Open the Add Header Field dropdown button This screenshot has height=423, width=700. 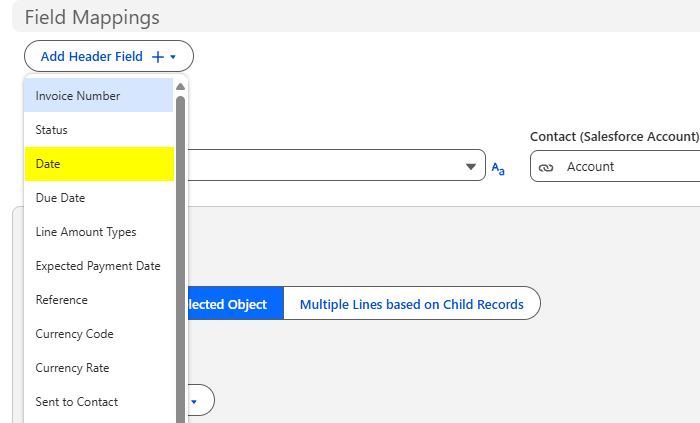click(108, 56)
